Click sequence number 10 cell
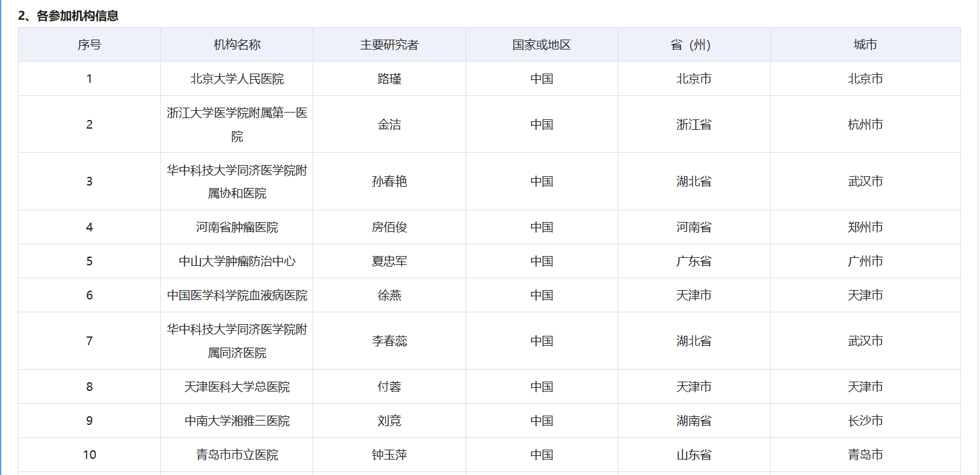The image size is (980, 475). (x=89, y=455)
